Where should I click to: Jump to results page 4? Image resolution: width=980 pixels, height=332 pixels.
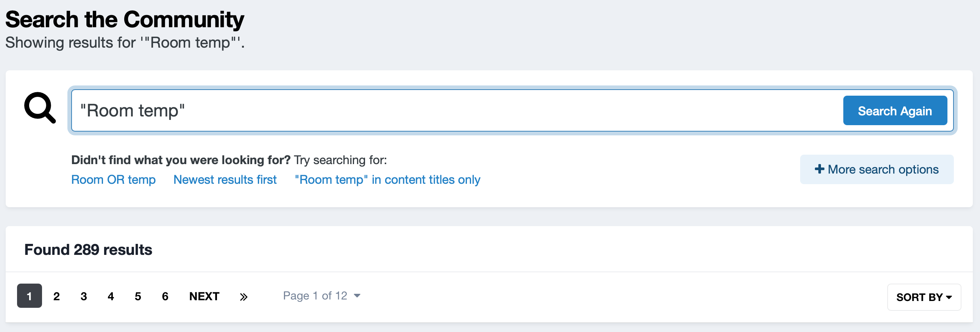(x=111, y=296)
